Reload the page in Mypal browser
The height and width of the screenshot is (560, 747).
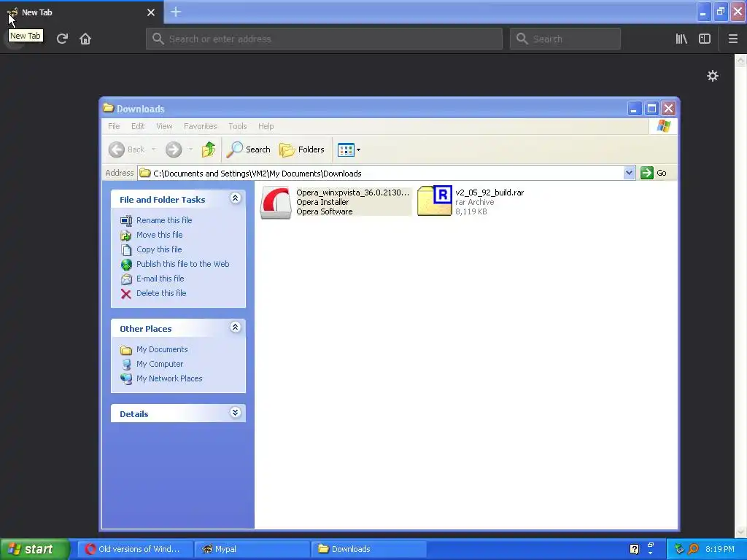[62, 39]
